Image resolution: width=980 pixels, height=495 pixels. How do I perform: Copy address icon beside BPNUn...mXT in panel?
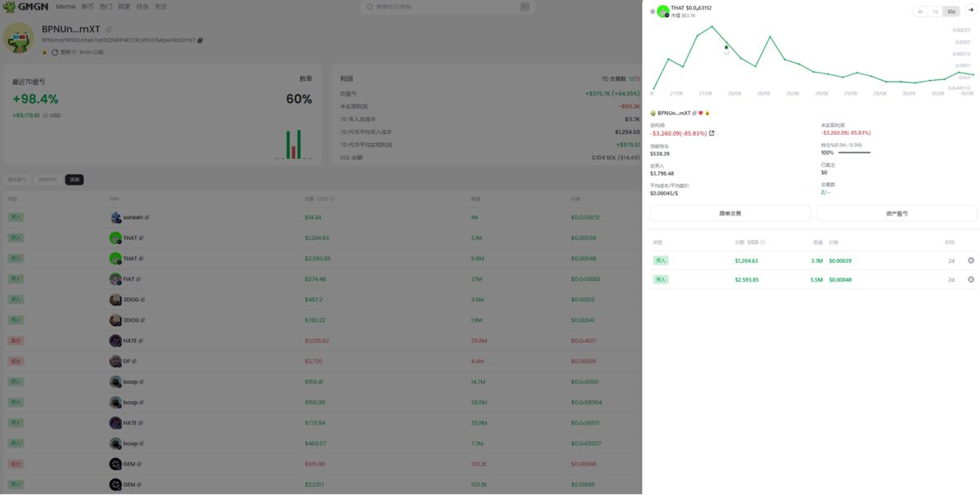pyautogui.click(x=695, y=114)
